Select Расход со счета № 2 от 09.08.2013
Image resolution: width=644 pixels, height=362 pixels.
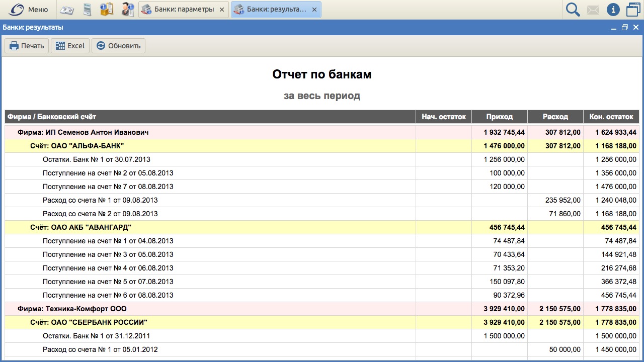coord(322,214)
